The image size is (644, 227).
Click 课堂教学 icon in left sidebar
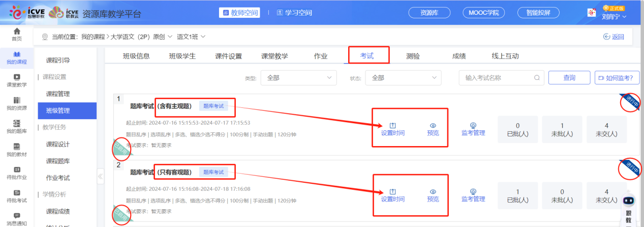point(17,77)
